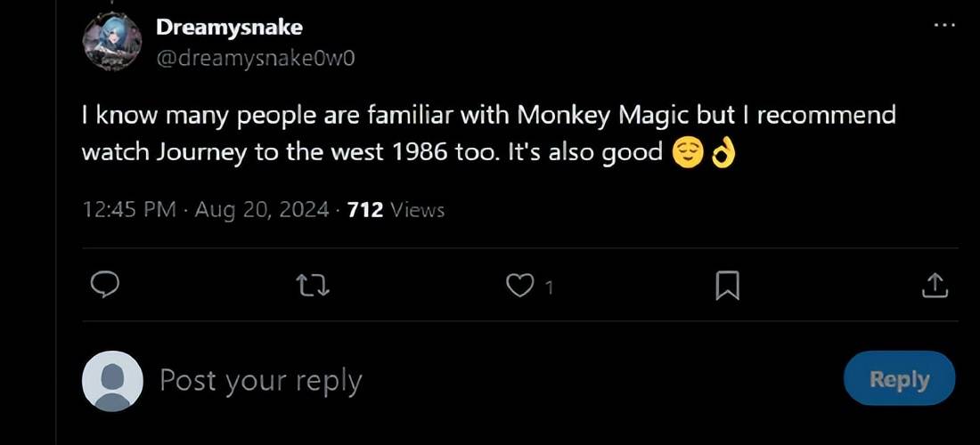Viewport: 980px width, 445px height.
Task: Open the three-dot more options menu
Action: 943,26
